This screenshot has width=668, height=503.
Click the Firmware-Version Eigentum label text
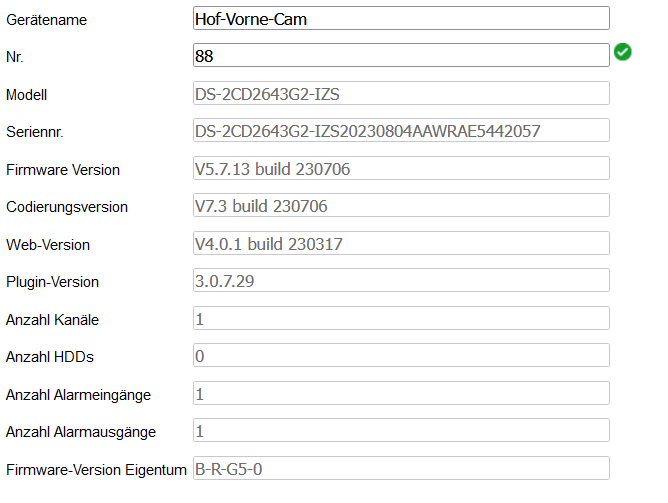tap(96, 469)
